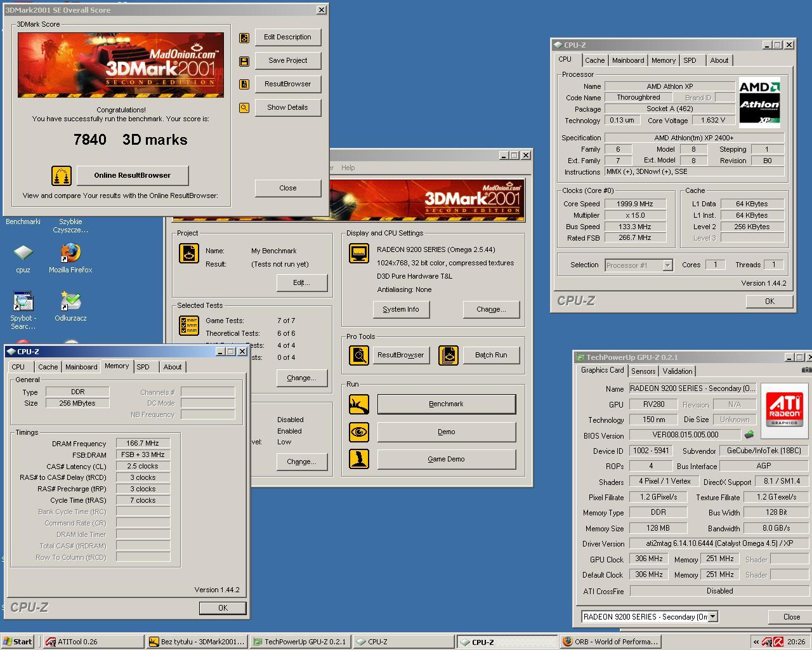Open the Odkurzacz desktop icon
The height and width of the screenshot is (650, 812).
click(x=70, y=307)
